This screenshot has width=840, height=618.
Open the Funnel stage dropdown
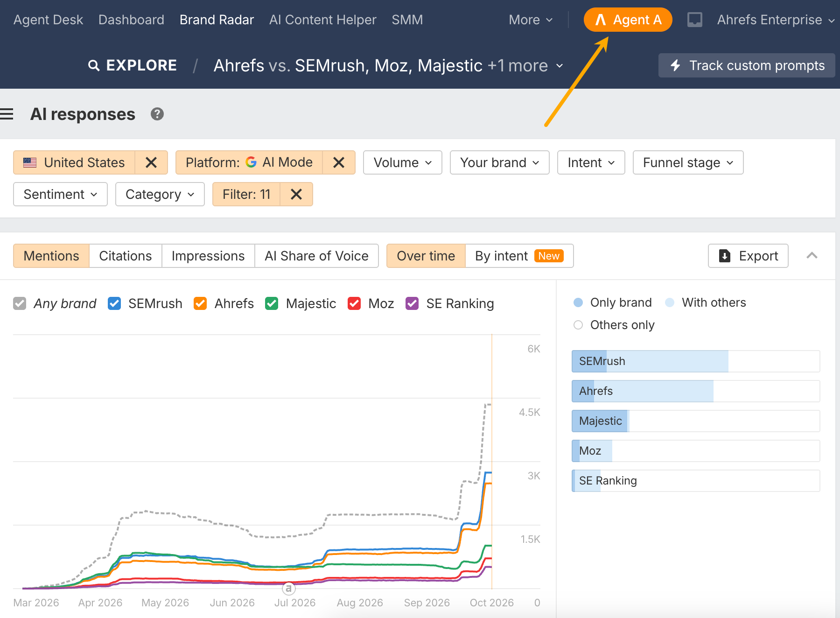[x=688, y=162]
